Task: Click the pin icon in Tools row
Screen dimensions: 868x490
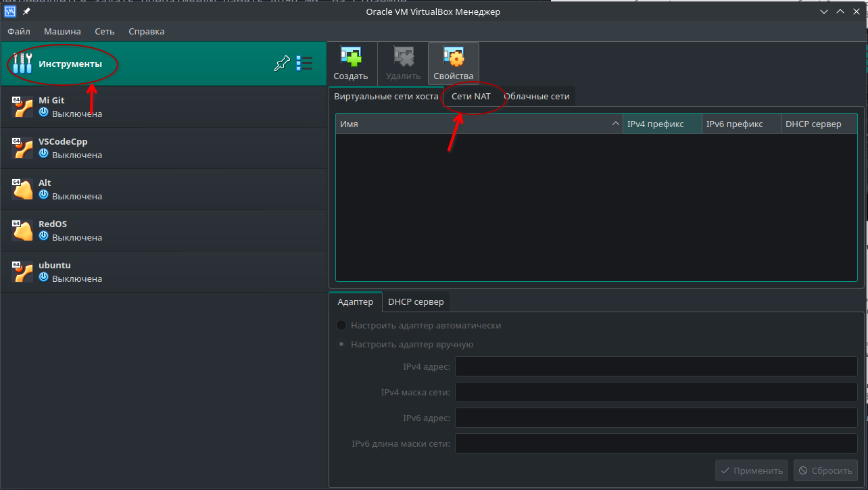Action: (x=281, y=64)
